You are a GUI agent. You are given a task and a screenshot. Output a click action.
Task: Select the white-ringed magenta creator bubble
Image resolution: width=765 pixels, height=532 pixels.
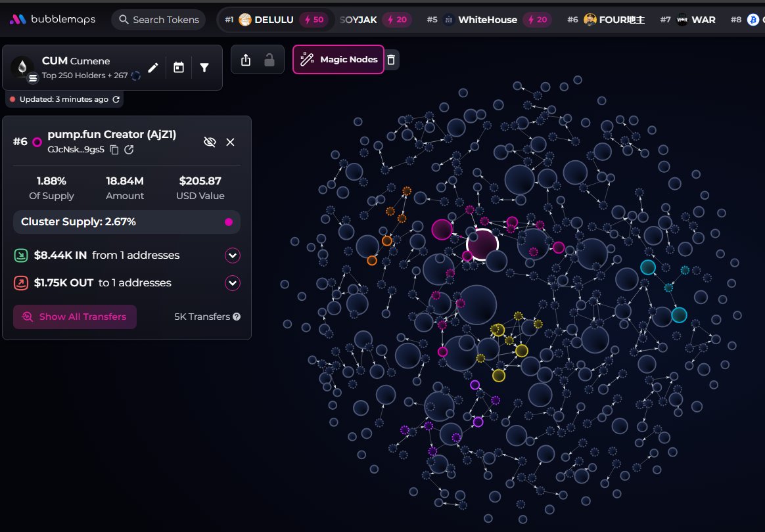[x=482, y=244]
